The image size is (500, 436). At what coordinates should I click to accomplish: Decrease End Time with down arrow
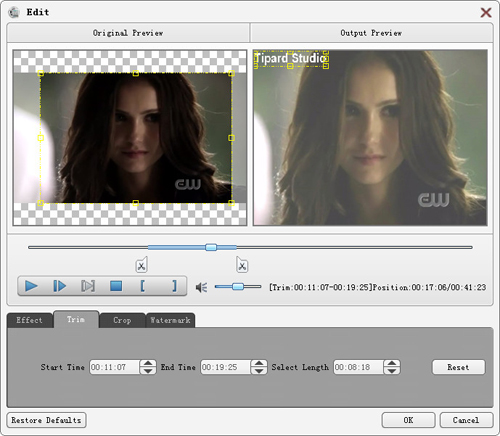259,371
